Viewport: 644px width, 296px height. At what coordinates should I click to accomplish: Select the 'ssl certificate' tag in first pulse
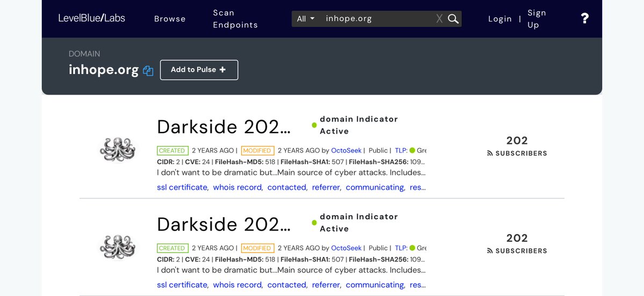[x=182, y=188]
